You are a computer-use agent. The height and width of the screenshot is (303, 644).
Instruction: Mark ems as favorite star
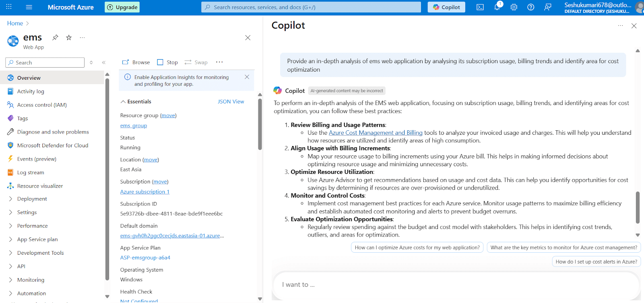[x=69, y=37]
